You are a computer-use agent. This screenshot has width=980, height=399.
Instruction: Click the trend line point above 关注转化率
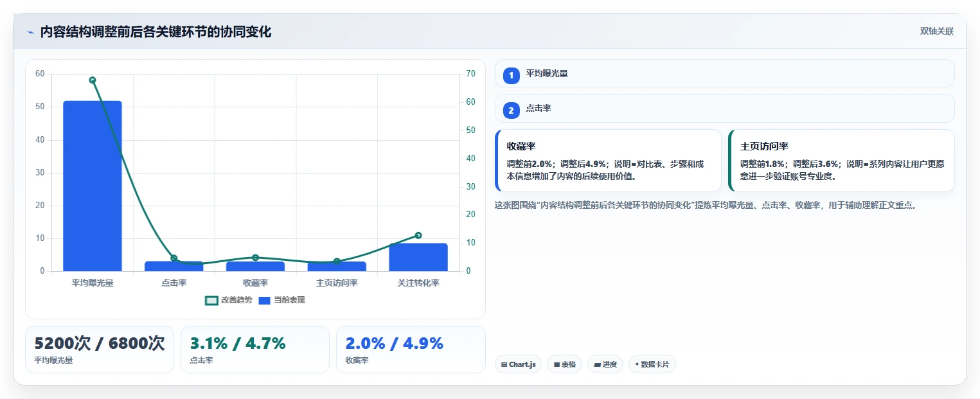coord(418,235)
